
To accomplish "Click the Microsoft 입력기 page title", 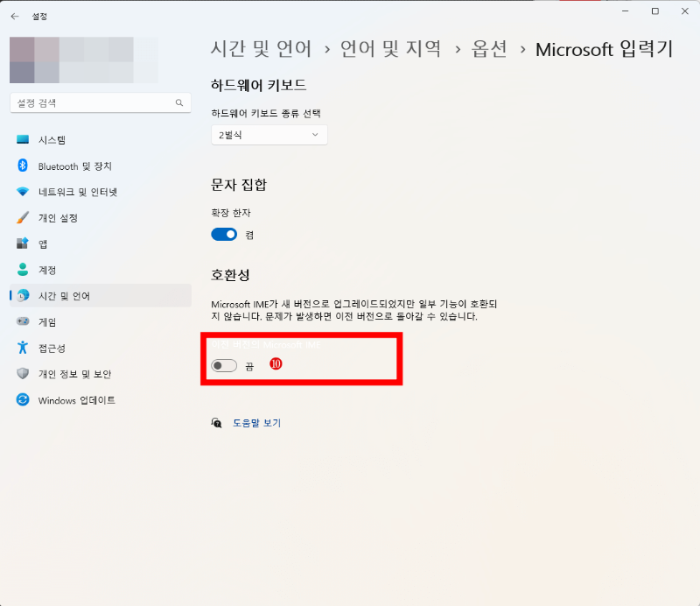I will [604, 49].
